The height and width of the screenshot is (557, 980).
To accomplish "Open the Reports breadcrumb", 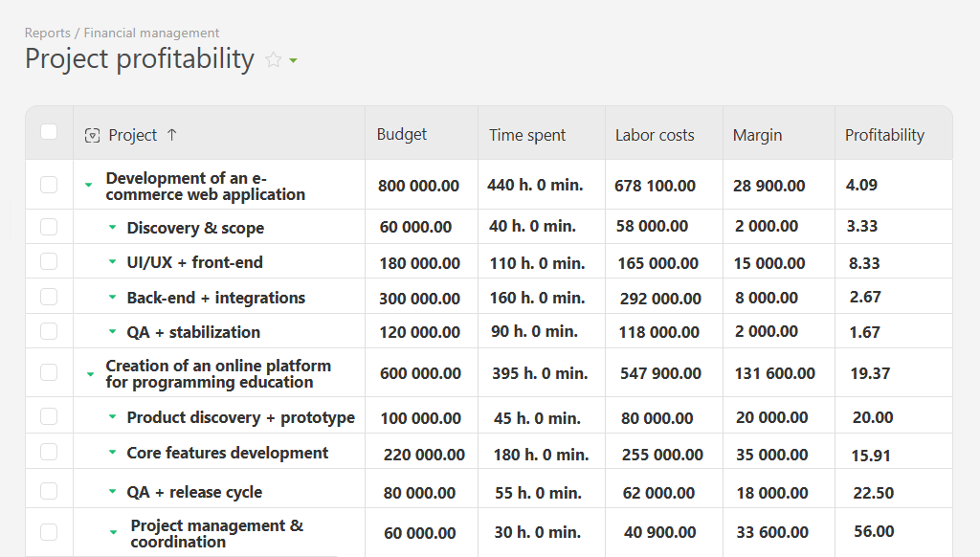I will point(46,32).
